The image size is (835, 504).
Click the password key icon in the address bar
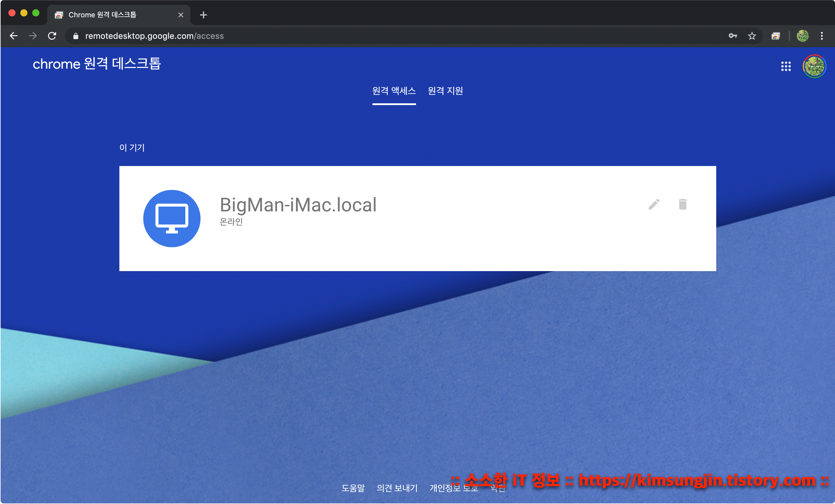732,36
